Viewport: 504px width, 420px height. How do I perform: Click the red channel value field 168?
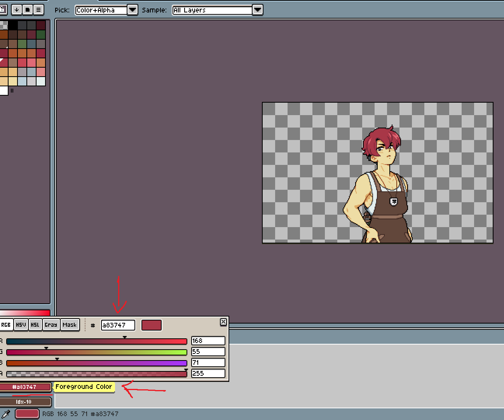tap(208, 341)
